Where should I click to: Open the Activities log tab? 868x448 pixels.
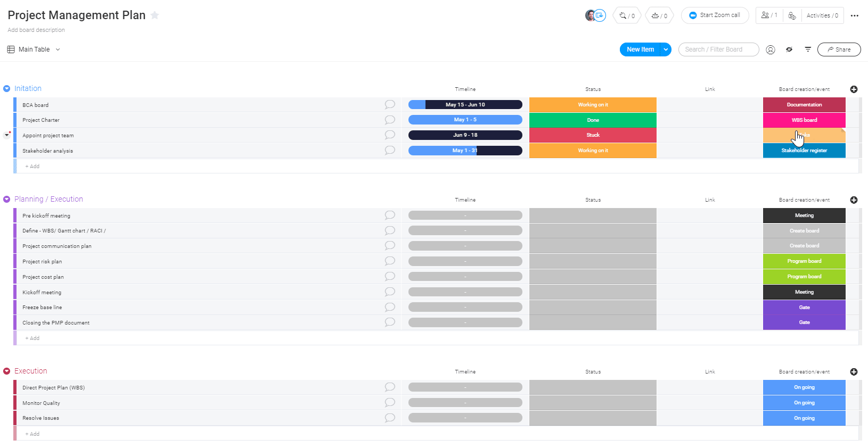(822, 15)
